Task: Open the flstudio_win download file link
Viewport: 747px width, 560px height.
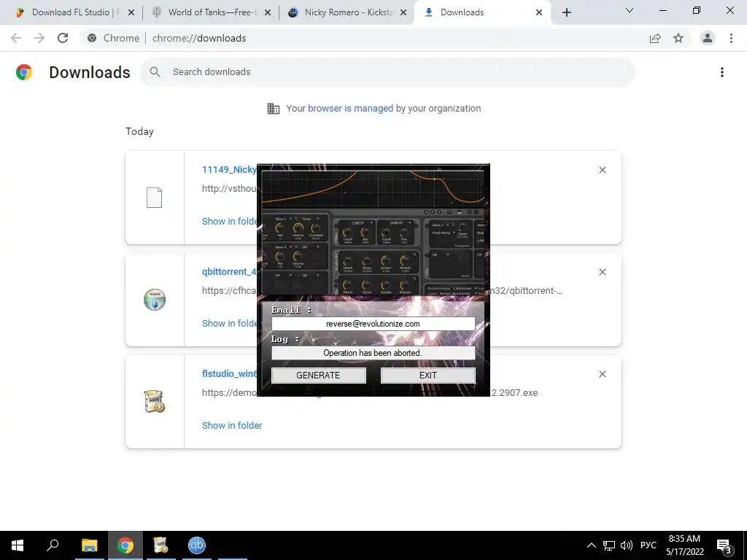Action: pos(229,374)
